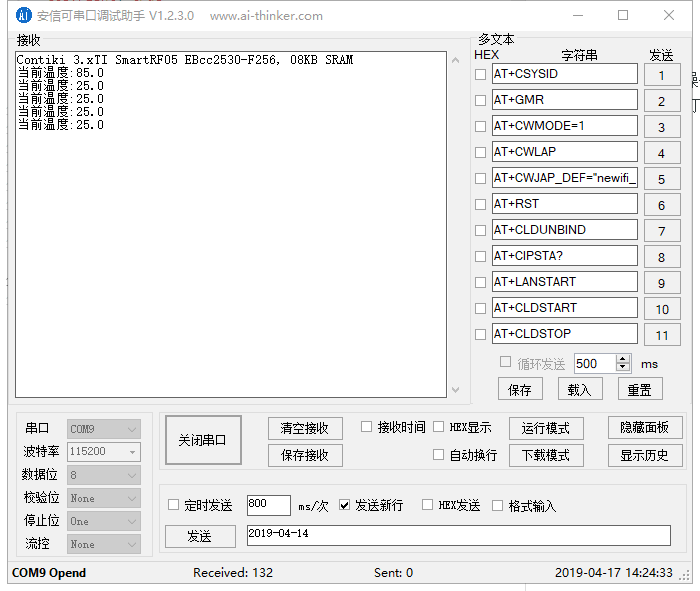This screenshot has width=700, height=591.
Task: Click the 'Sent: 0' status bar counter
Action: point(393,573)
